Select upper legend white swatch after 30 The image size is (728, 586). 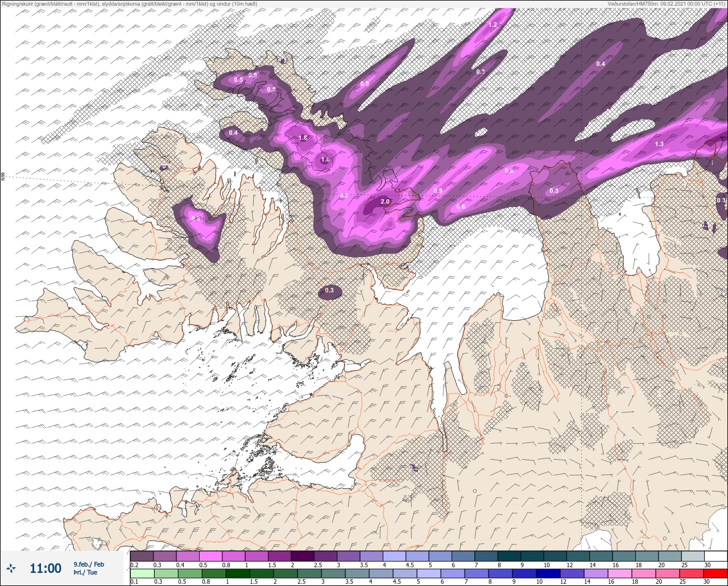tap(715, 556)
